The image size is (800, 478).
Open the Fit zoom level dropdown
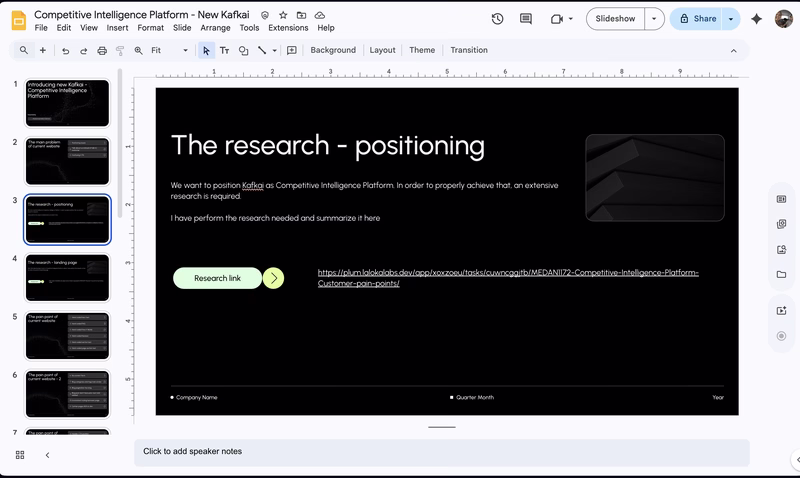[169, 51]
